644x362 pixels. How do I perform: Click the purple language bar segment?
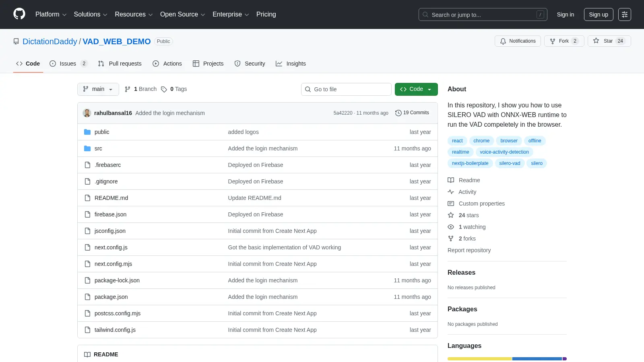(x=565, y=359)
